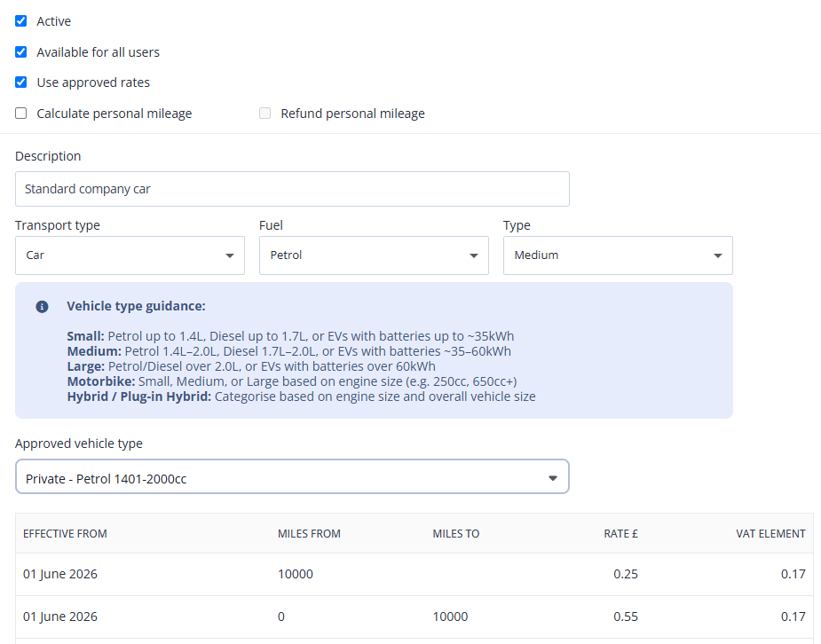The height and width of the screenshot is (644, 821).
Task: Click the RATE £ column header
Action: 620,534
